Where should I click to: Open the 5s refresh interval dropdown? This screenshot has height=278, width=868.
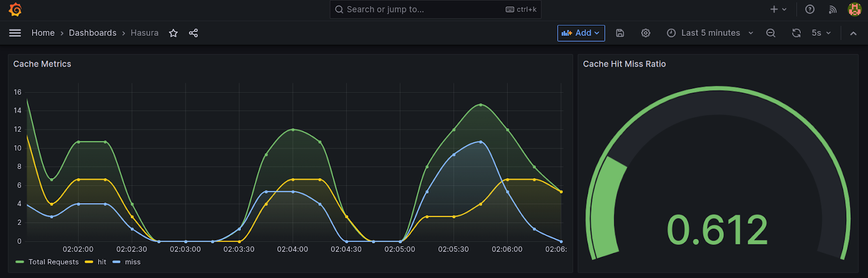[x=821, y=33]
